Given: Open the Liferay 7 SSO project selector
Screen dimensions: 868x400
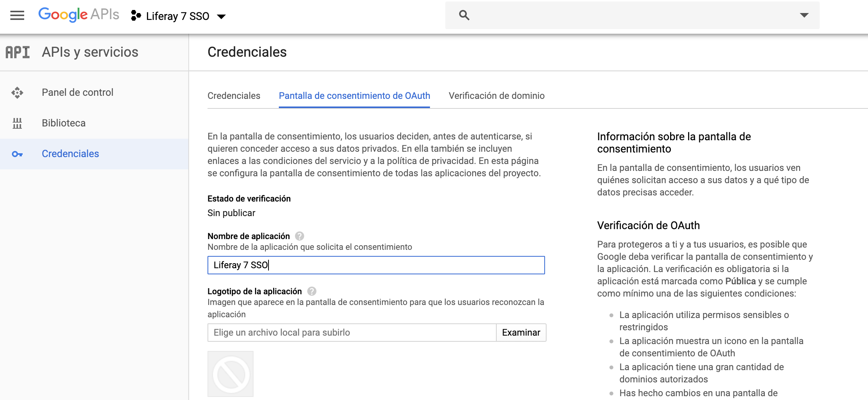Looking at the screenshot, I should pos(178,16).
